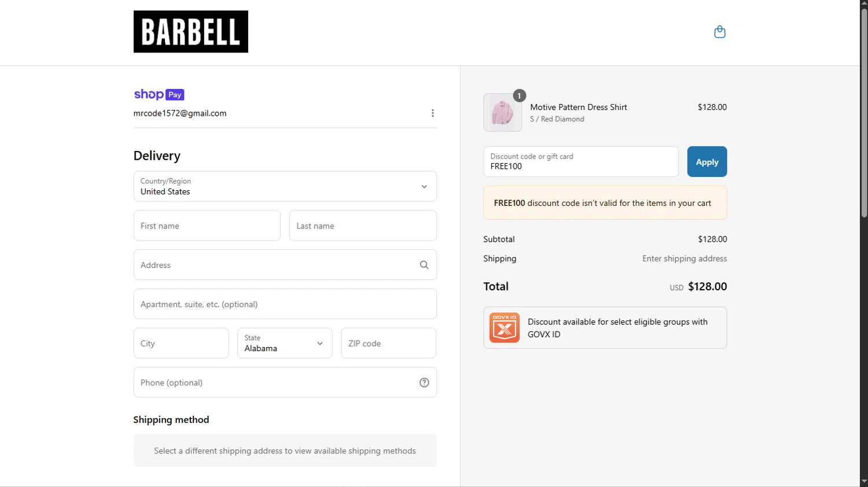Open the State dropdown showing Alabama
This screenshot has width=868, height=487.
click(x=285, y=343)
